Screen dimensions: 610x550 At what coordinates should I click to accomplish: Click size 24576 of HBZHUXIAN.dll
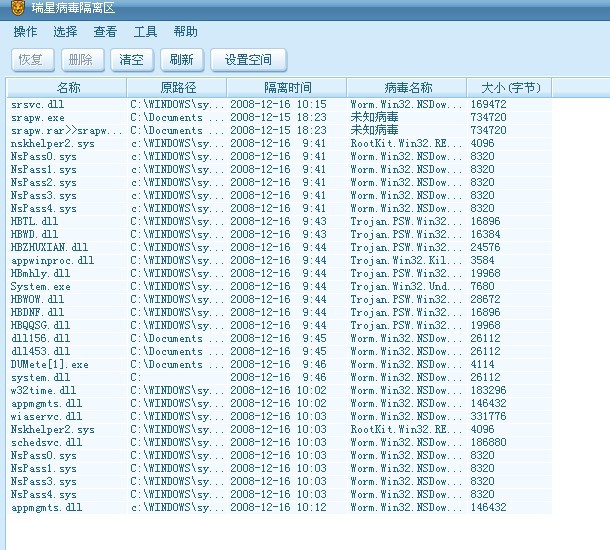click(x=485, y=247)
